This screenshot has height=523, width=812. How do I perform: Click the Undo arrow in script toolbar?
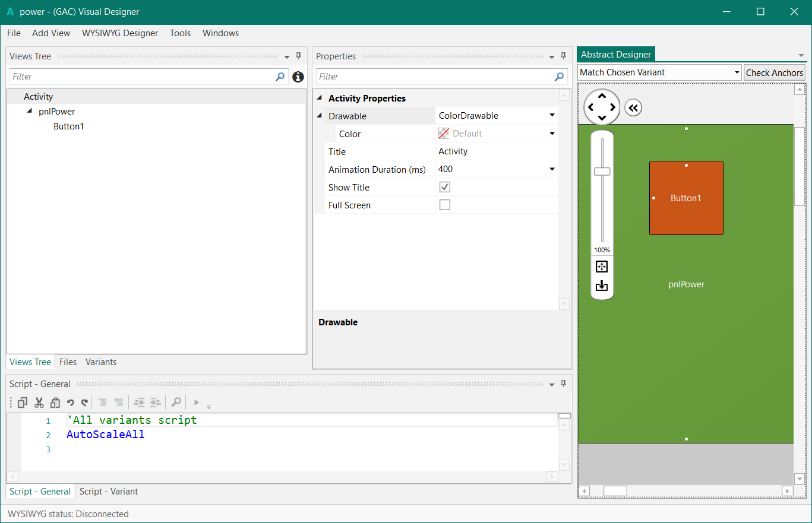pyautogui.click(x=70, y=402)
